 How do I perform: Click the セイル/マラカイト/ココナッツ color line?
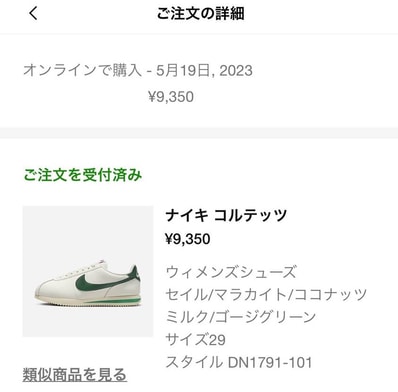(x=266, y=294)
